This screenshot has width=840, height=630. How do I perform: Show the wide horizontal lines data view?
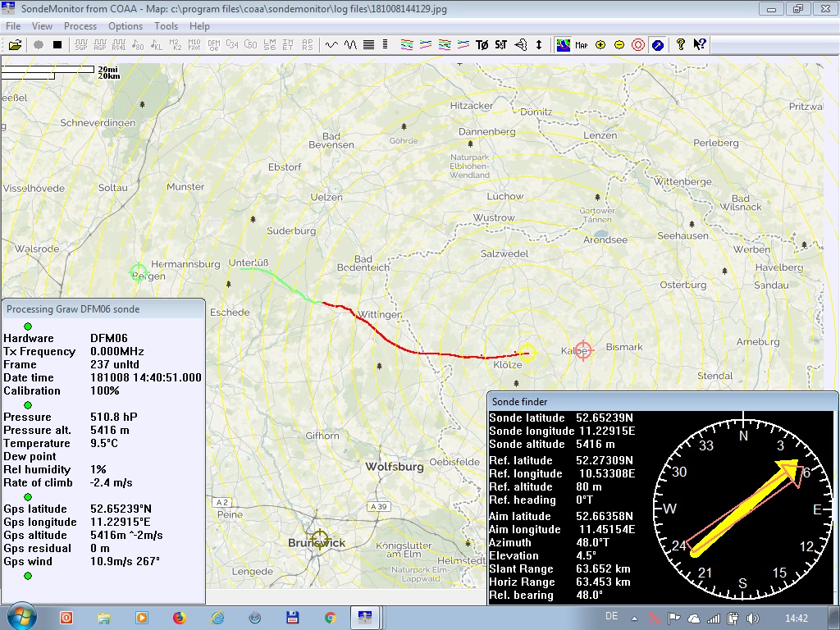pos(368,45)
